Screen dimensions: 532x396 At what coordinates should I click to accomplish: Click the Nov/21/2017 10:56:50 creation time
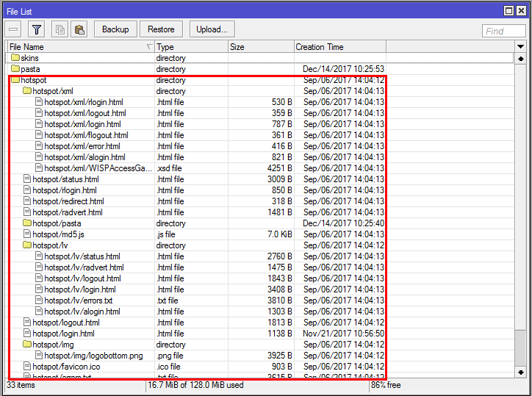tap(343, 334)
